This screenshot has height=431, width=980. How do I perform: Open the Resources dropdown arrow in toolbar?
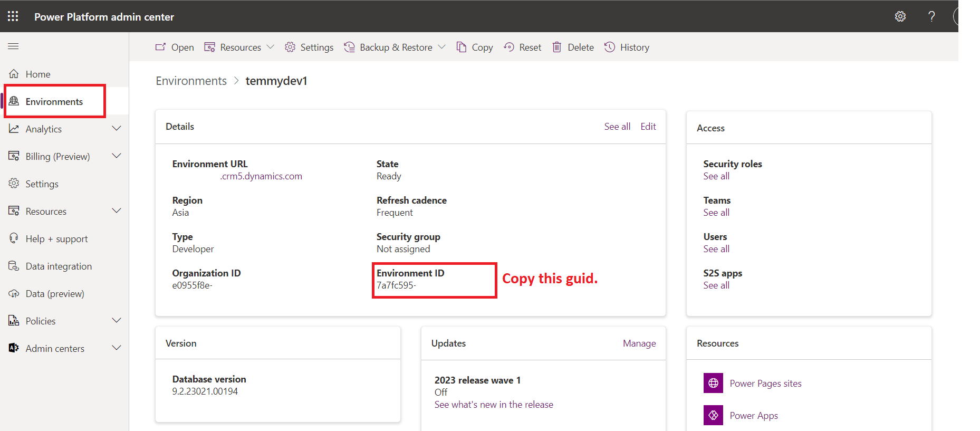[271, 47]
